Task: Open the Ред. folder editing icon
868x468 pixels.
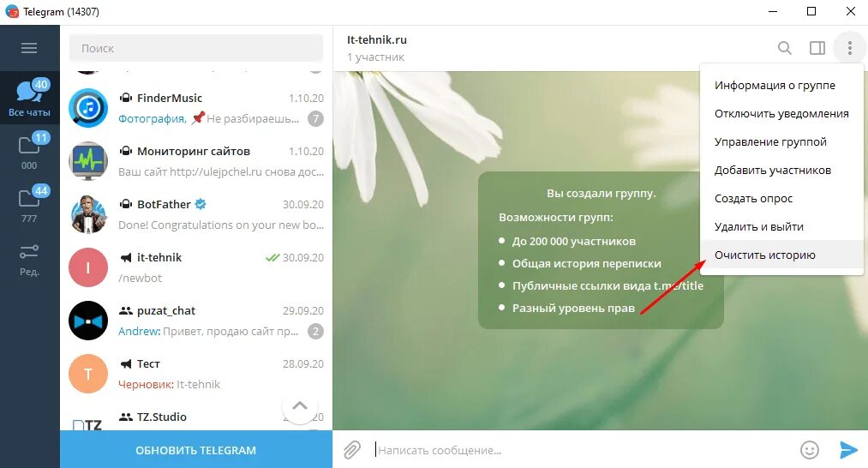Action: point(29,260)
